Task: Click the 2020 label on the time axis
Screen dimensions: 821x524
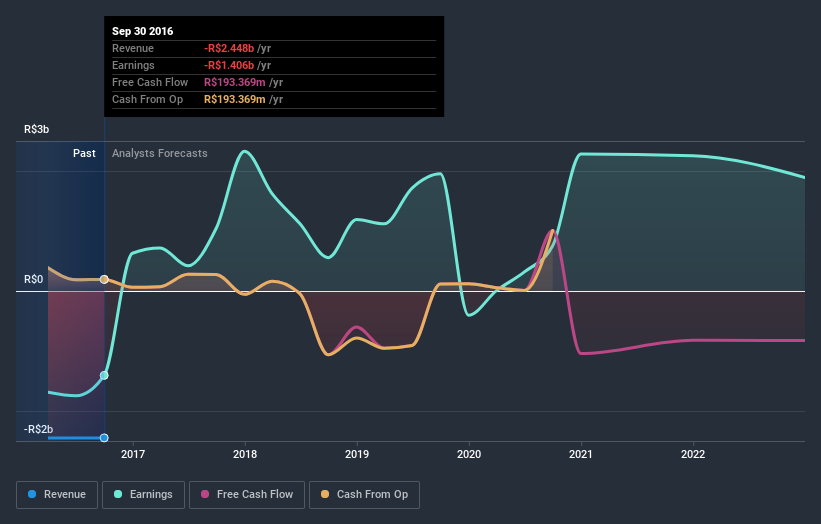Action: point(469,454)
